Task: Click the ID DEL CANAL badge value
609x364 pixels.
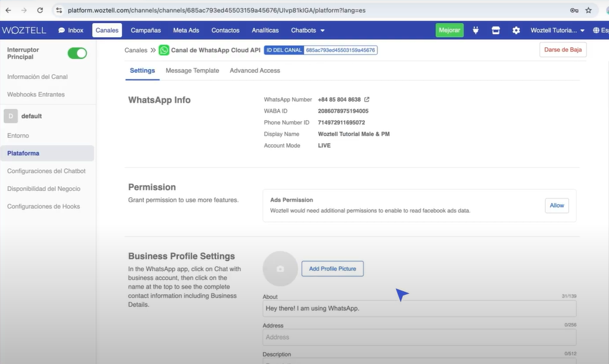Action: [340, 50]
